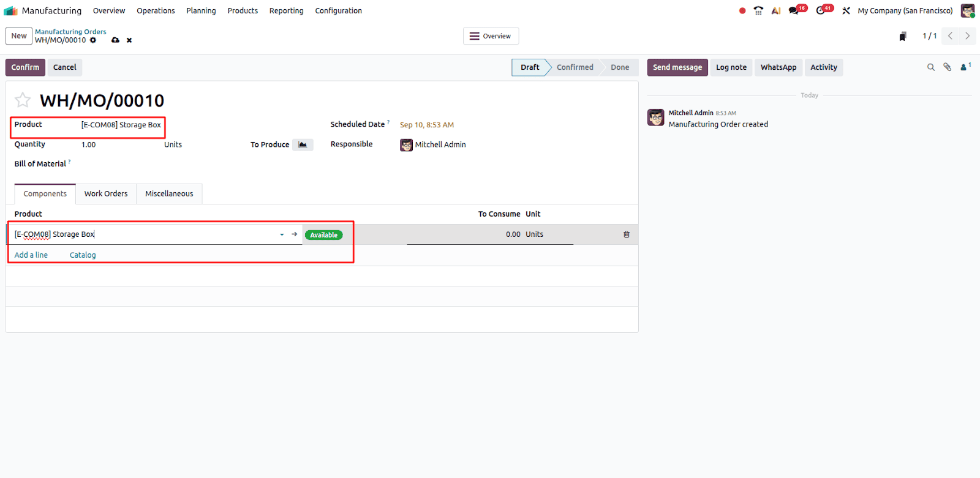The width and height of the screenshot is (980, 478).
Task: Click the debug tools wrench icon
Action: (x=846, y=10)
